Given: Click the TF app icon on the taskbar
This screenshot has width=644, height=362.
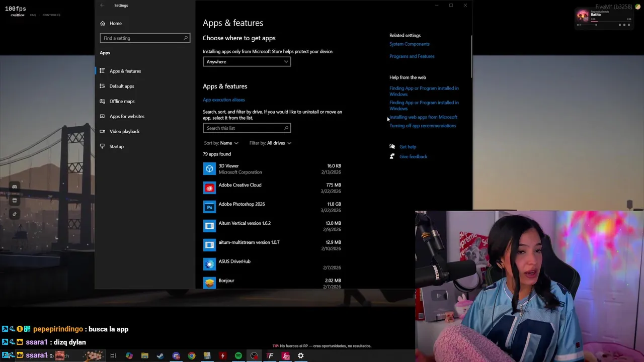Looking at the screenshot, I should [x=270, y=356].
